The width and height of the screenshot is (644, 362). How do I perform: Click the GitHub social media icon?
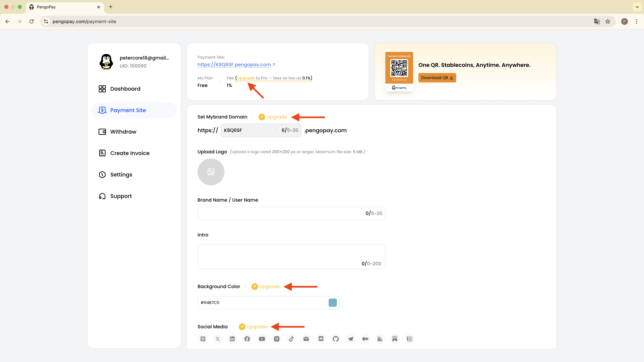click(x=336, y=339)
